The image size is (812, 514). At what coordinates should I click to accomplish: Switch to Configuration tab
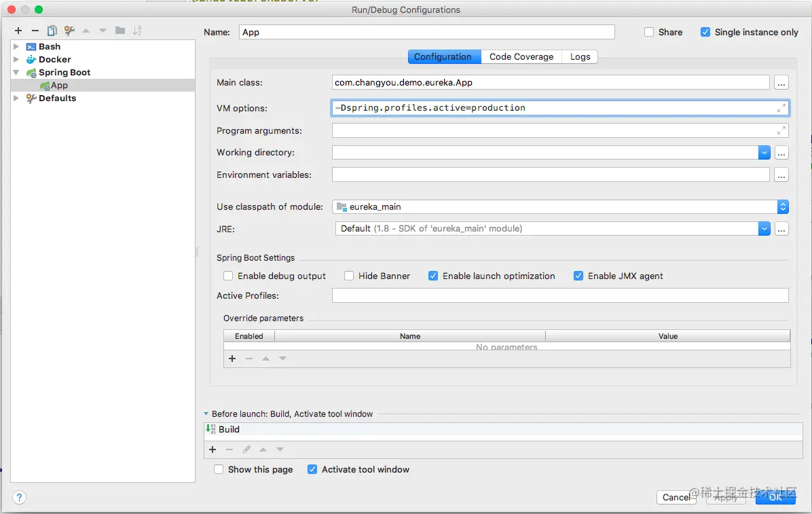[444, 56]
